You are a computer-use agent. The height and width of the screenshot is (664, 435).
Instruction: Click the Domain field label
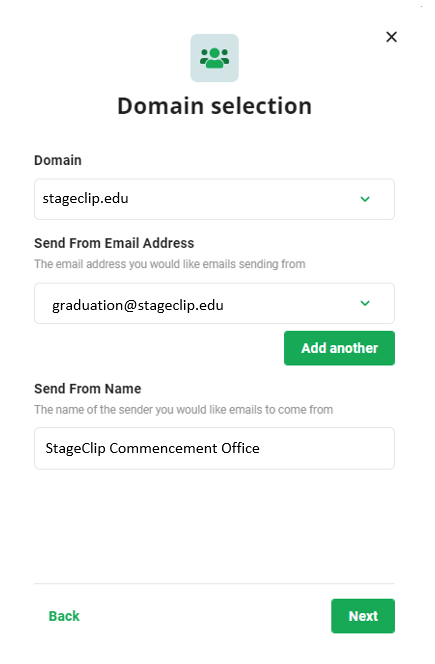pos(58,160)
